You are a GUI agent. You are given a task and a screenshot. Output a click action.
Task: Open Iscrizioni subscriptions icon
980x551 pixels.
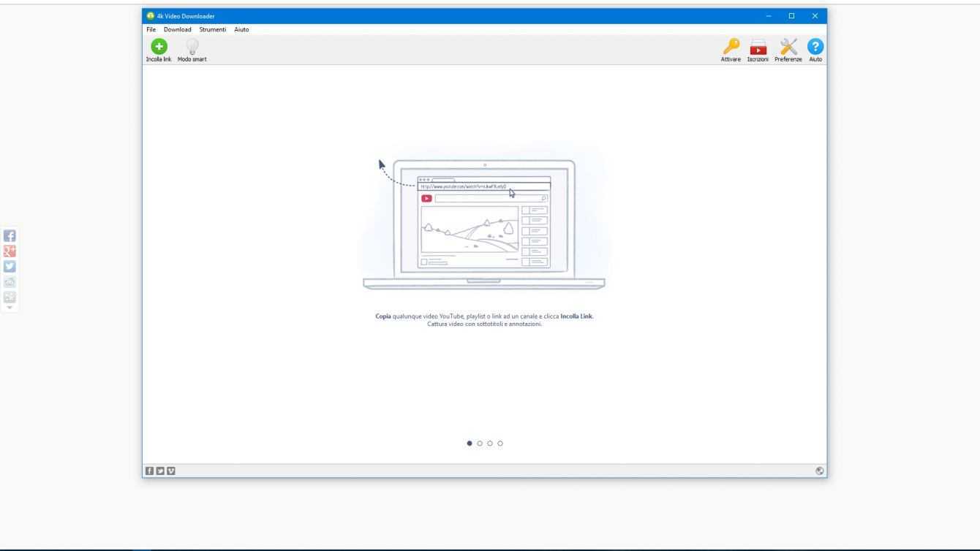pyautogui.click(x=758, y=50)
